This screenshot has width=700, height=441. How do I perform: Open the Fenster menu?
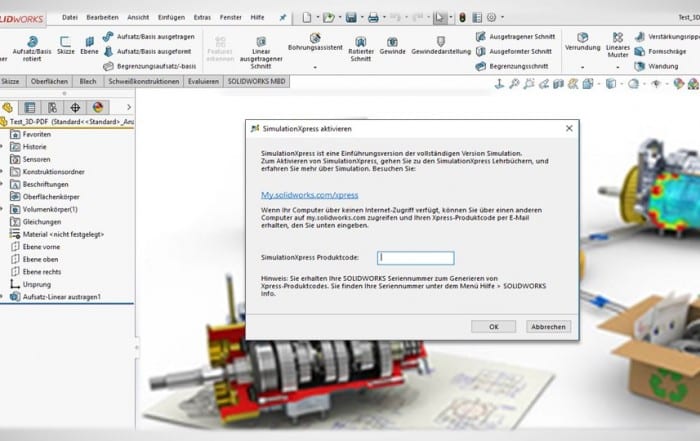230,17
